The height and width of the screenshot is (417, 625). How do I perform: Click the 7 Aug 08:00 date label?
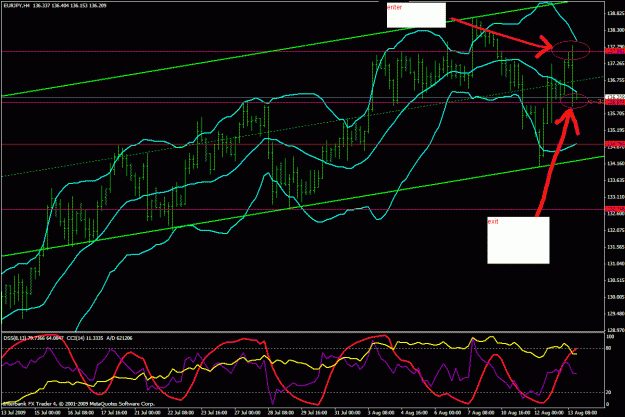481,413
